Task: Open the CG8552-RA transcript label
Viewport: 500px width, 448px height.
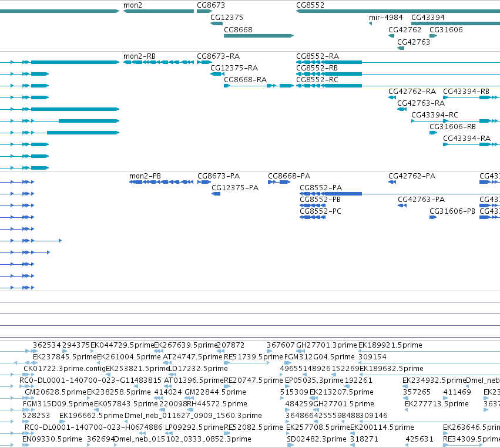Action: (x=318, y=56)
